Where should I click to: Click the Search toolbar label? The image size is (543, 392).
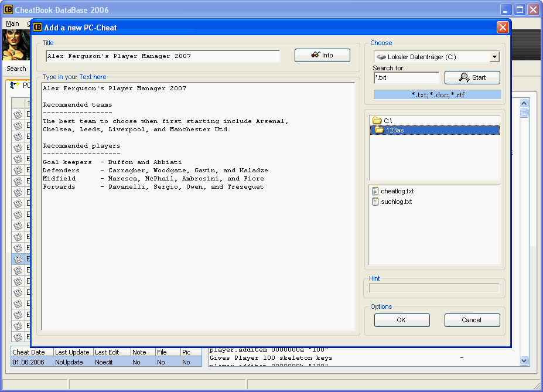click(16, 69)
